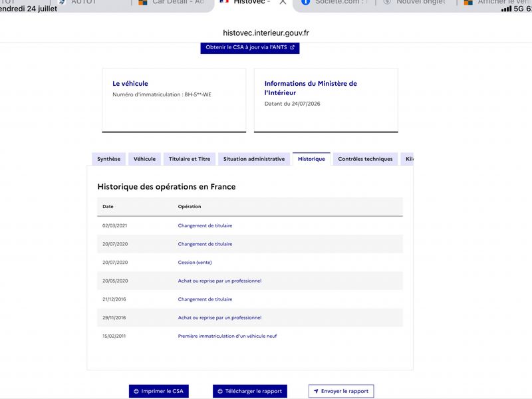The image size is (532, 399).
Task: Click Cession (vente) operation row
Action: point(250,263)
